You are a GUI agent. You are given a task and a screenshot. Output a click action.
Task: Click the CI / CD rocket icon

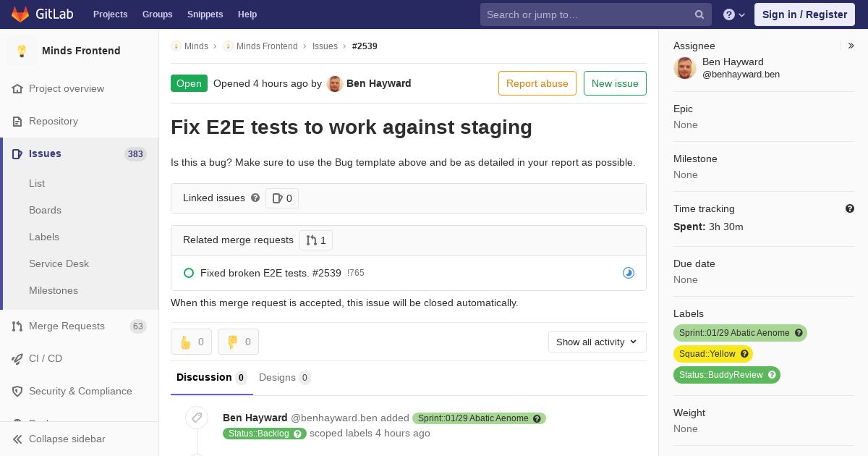click(17, 358)
